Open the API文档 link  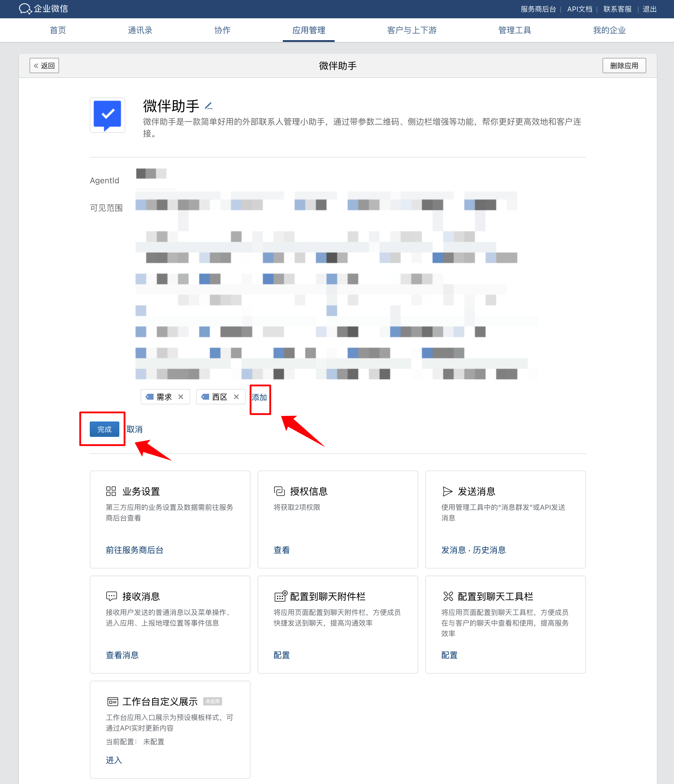(x=579, y=9)
